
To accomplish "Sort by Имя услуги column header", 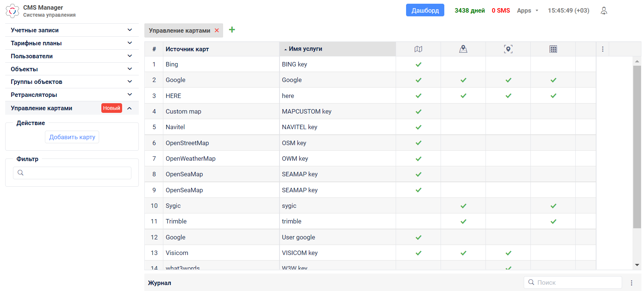I will [x=305, y=49].
